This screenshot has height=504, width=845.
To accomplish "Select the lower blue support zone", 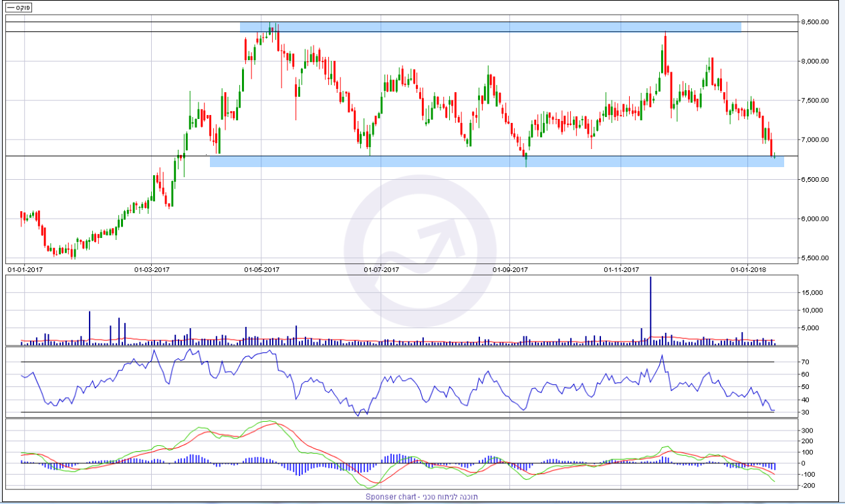I will [x=496, y=161].
